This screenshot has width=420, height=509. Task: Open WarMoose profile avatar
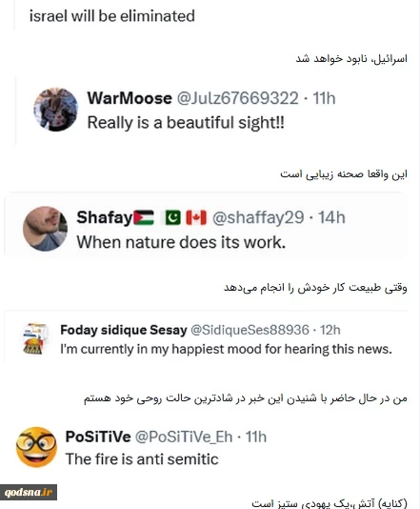pos(56,110)
